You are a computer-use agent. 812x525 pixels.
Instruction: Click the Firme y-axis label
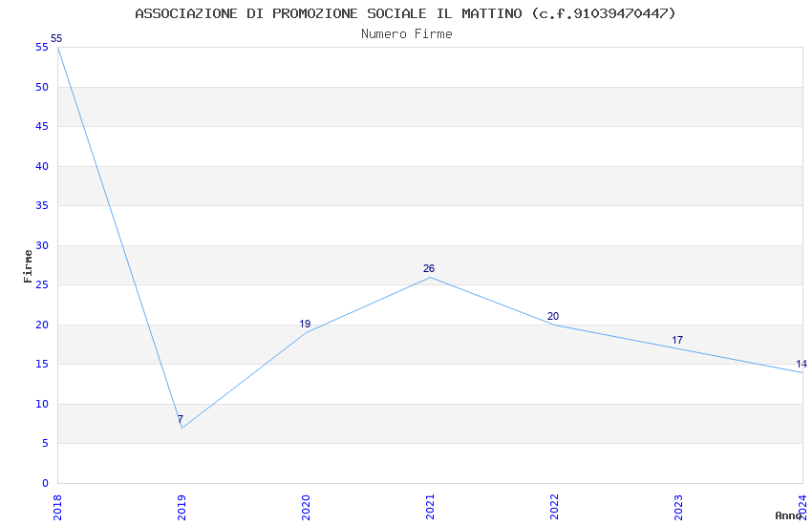pos(28,266)
